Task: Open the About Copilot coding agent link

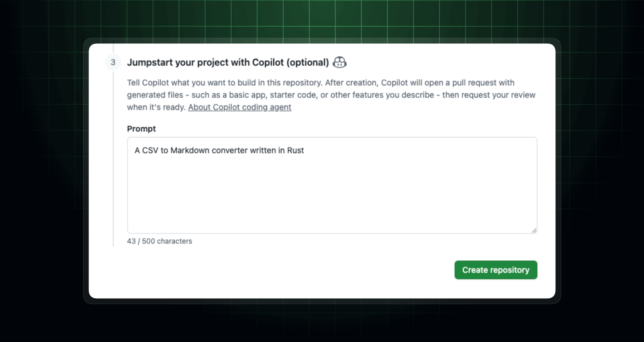Action: 239,107
